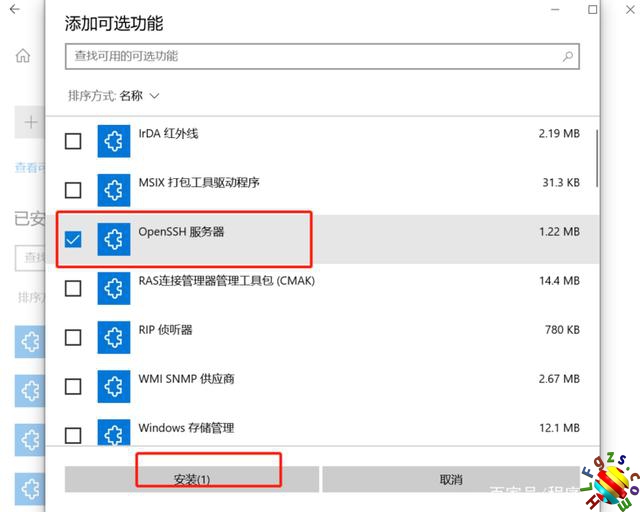Click the MSIX 打包工具驱动程序 feature icon

[x=114, y=190]
